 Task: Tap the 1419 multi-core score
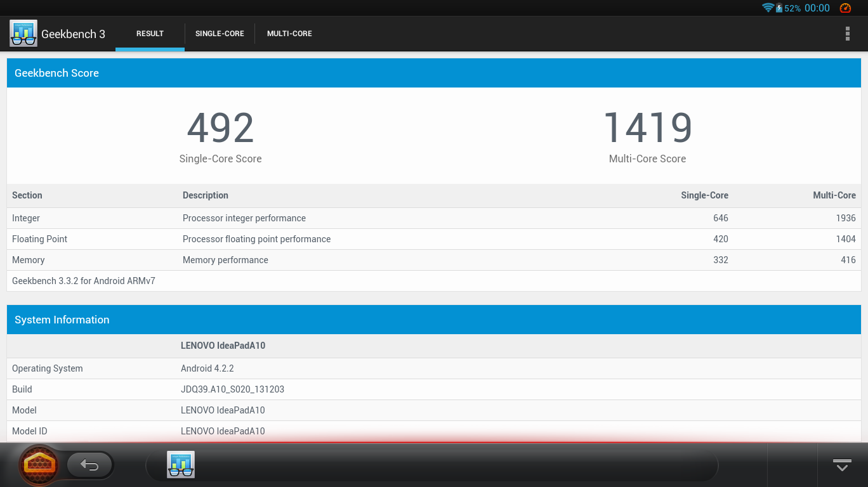tap(647, 128)
